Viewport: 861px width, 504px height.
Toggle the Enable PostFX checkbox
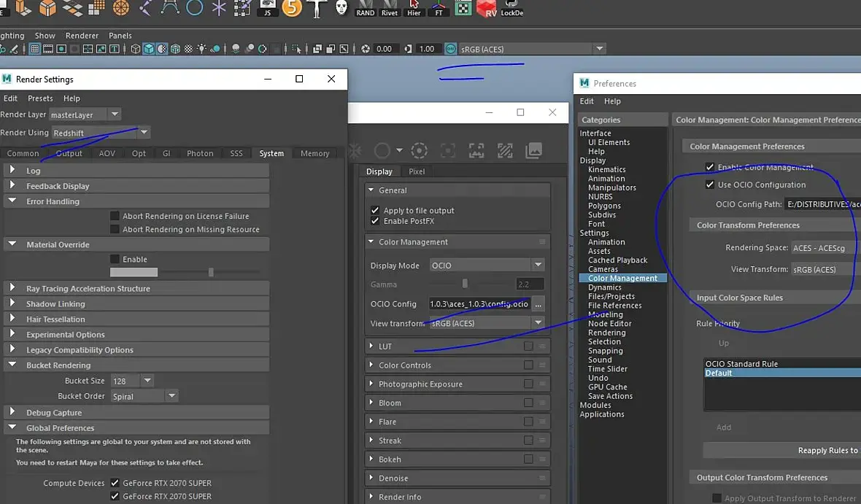click(x=375, y=221)
